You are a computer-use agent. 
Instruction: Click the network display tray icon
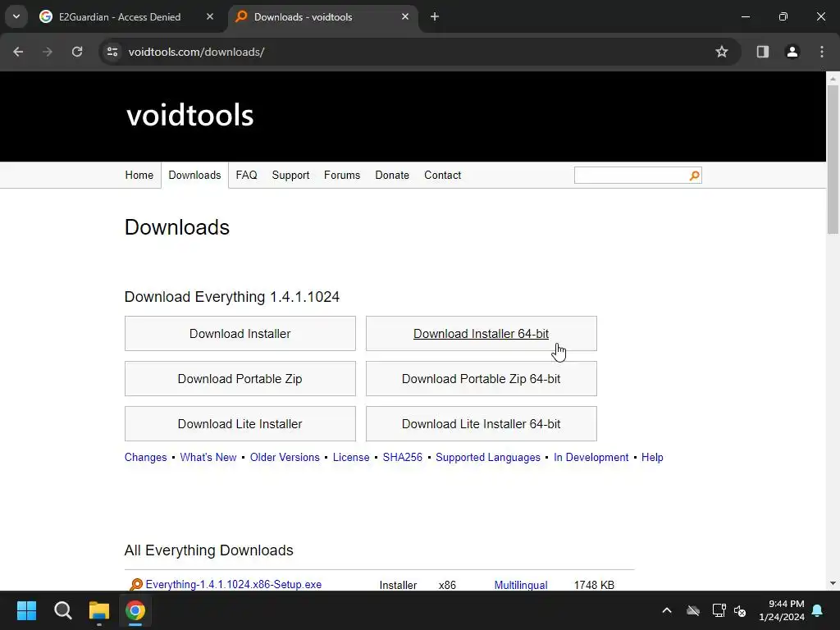point(719,610)
